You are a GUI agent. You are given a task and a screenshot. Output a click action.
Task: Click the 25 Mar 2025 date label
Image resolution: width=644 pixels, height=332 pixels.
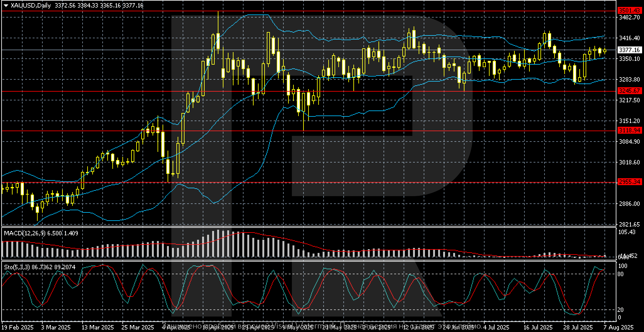coord(138,327)
